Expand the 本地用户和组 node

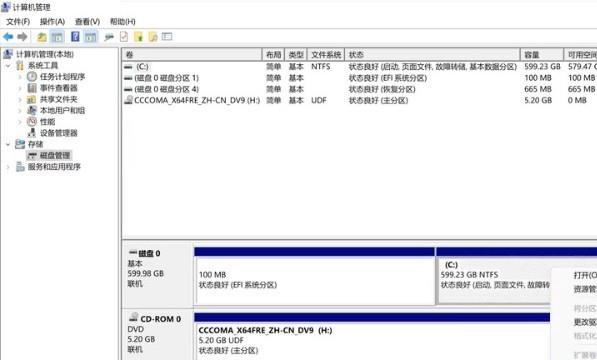click(20, 111)
